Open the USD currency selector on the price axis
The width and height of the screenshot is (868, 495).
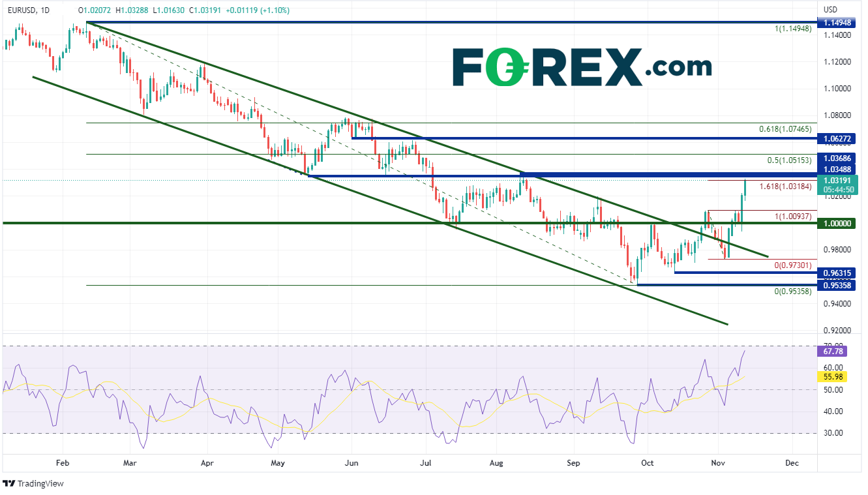(x=830, y=10)
